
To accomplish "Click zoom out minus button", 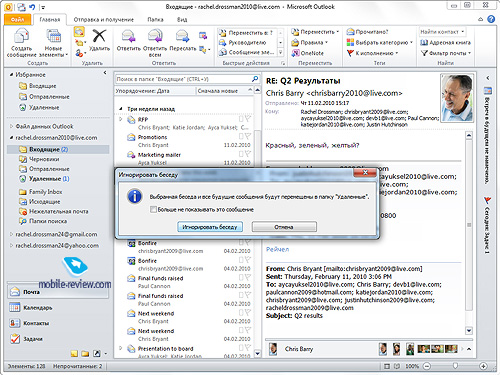I will click(x=427, y=366).
